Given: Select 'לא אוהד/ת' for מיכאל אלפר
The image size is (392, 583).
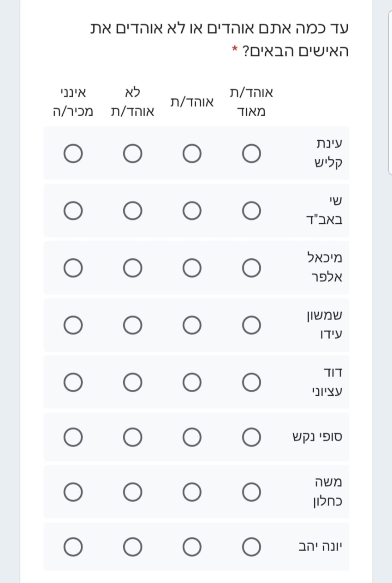Looking at the screenshot, I should 132,268.
